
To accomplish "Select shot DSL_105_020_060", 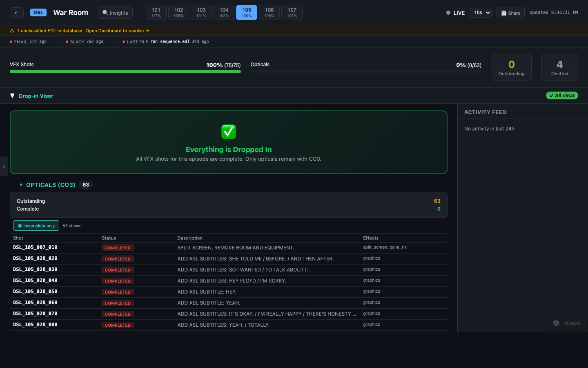I will (35, 303).
